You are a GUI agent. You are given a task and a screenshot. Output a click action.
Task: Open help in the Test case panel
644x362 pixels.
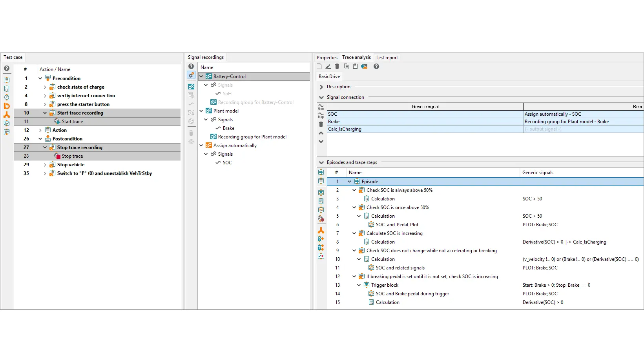click(x=7, y=69)
